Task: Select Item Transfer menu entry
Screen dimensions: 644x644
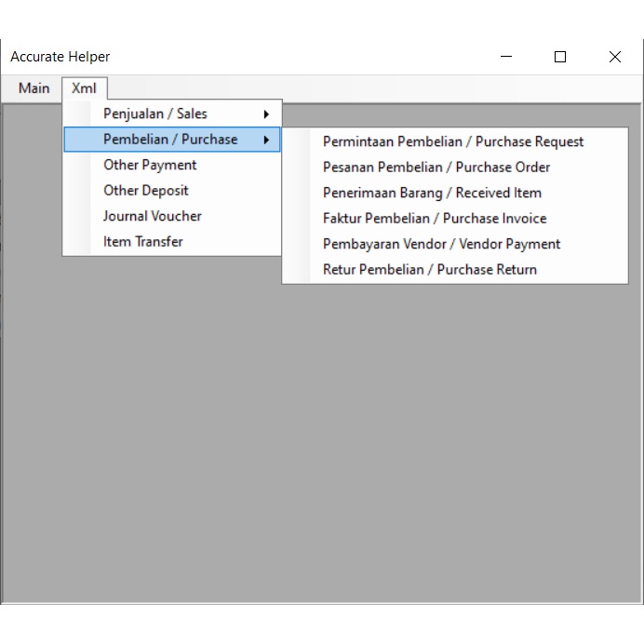Action: coord(172,242)
